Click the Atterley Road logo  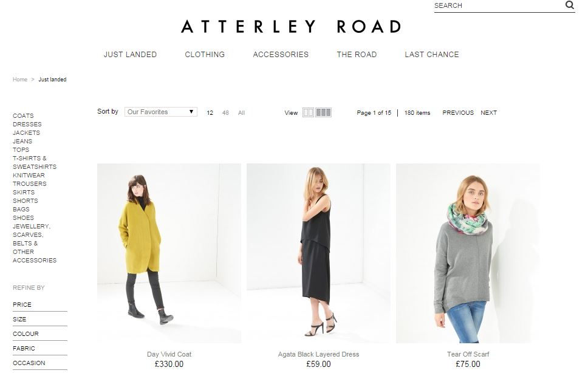[291, 27]
